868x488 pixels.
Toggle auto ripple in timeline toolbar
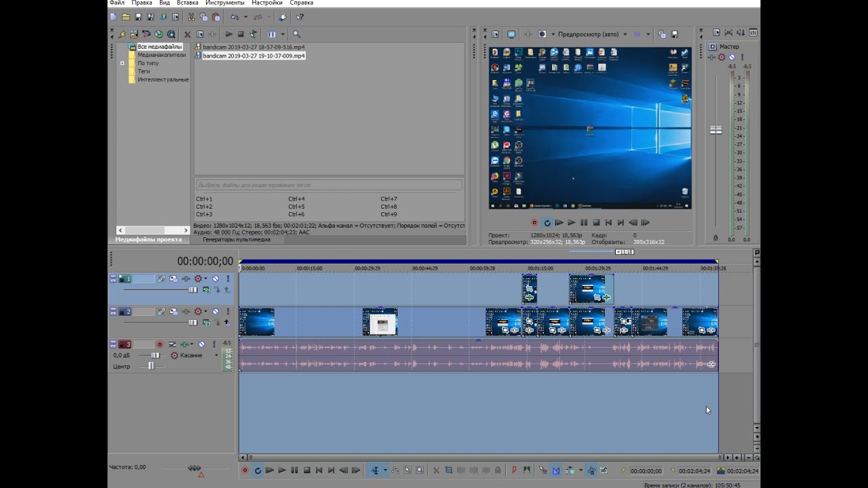[x=570, y=470]
